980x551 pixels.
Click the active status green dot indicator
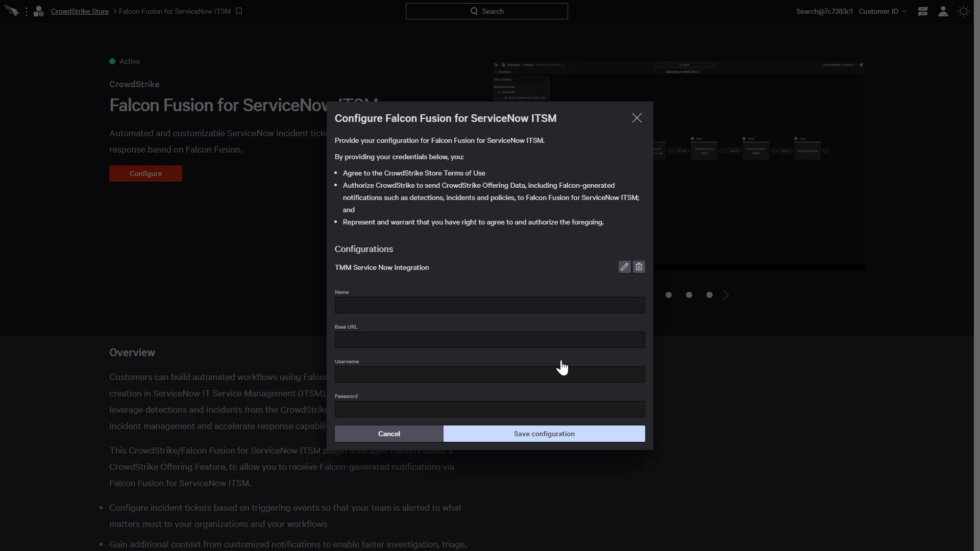click(x=112, y=61)
